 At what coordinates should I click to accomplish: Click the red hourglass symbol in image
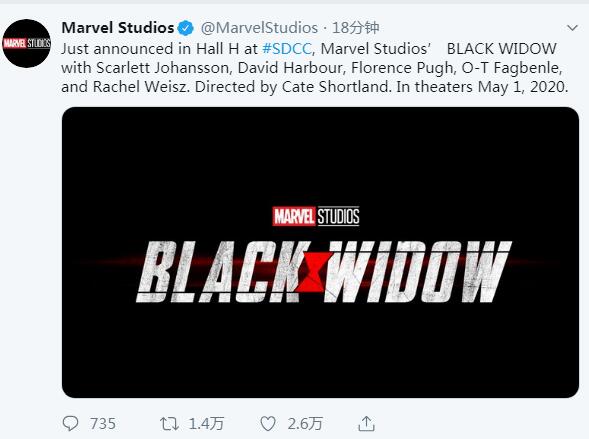point(314,272)
